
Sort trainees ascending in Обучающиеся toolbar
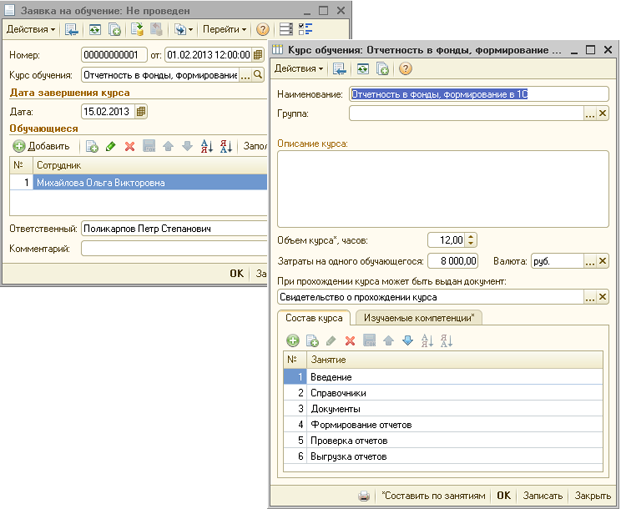coord(207,146)
